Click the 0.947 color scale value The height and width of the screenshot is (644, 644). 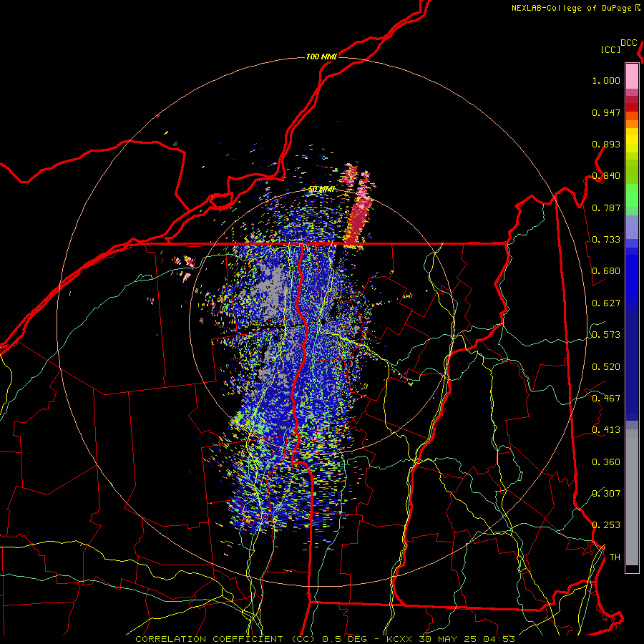coord(606,112)
